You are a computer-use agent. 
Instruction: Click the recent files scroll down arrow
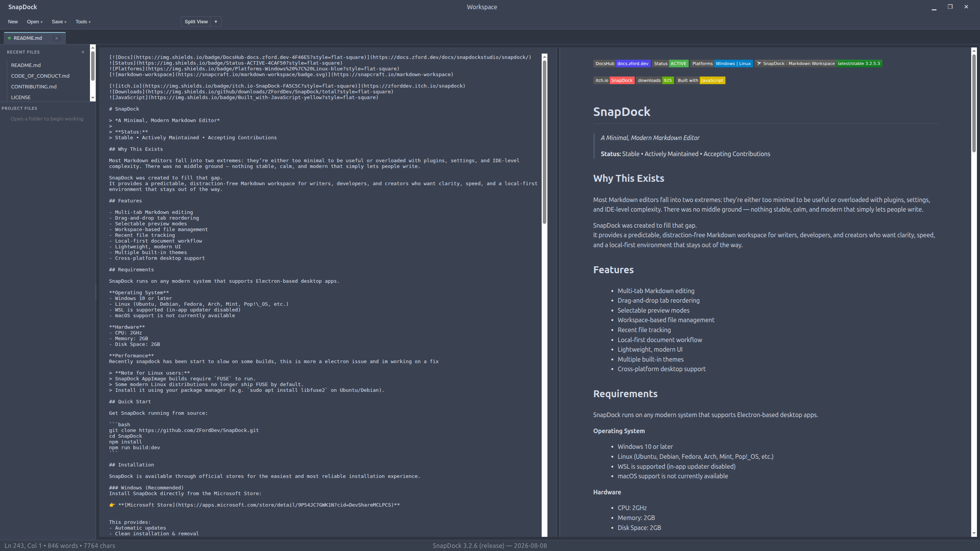[93, 98]
